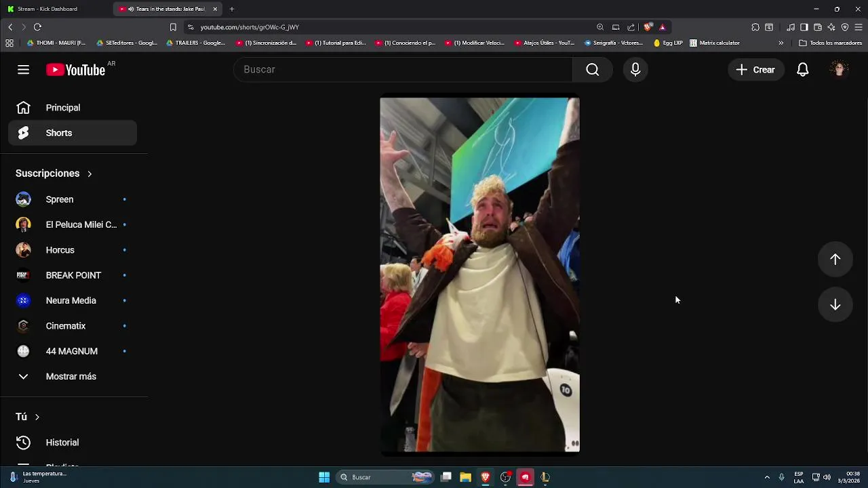Start voice search with microphone
This screenshot has height=488, width=868.
pos(635,70)
